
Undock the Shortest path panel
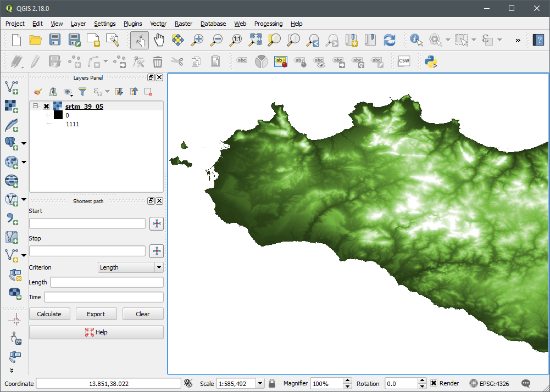[x=151, y=201]
